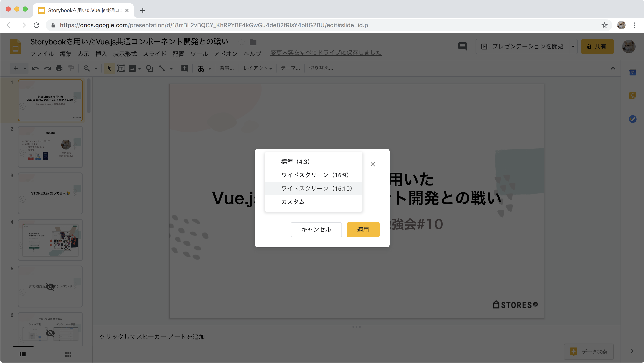
Task: Select the text box tool
Action: (121, 68)
